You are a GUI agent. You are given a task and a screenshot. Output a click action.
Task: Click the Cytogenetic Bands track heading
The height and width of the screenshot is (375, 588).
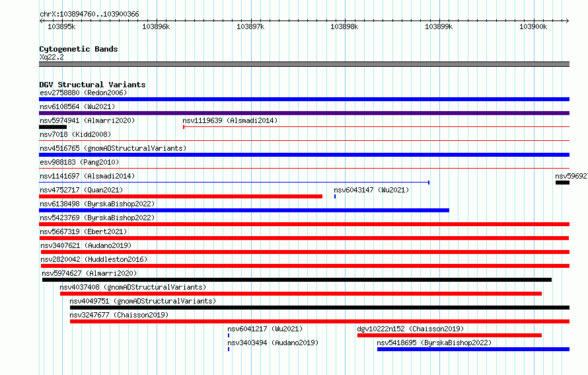(x=79, y=49)
